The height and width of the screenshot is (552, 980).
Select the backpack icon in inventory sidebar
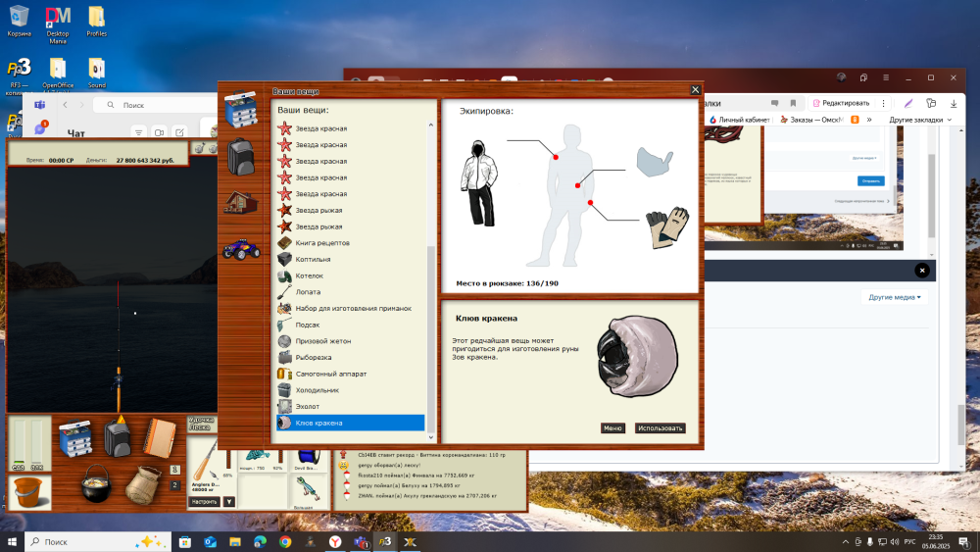(x=241, y=156)
